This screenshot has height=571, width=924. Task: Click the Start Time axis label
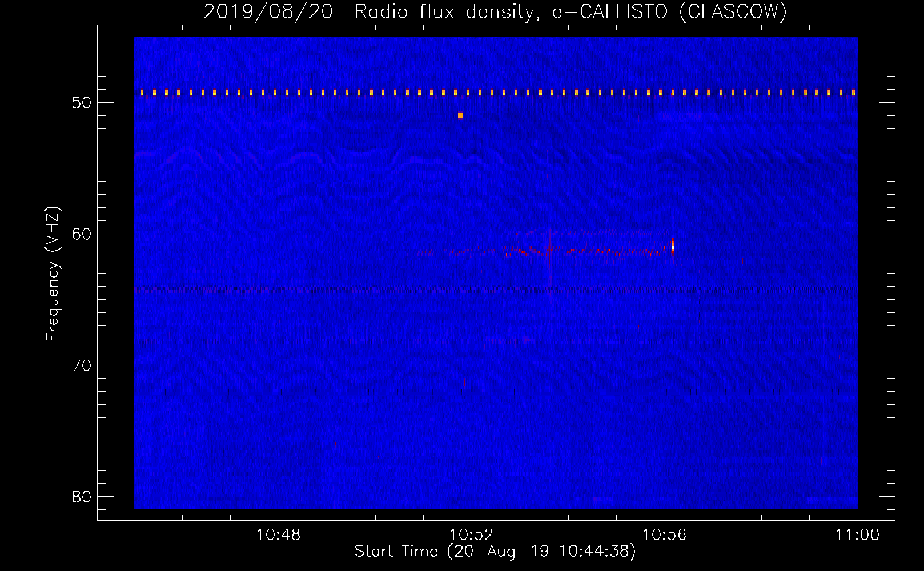(x=495, y=552)
